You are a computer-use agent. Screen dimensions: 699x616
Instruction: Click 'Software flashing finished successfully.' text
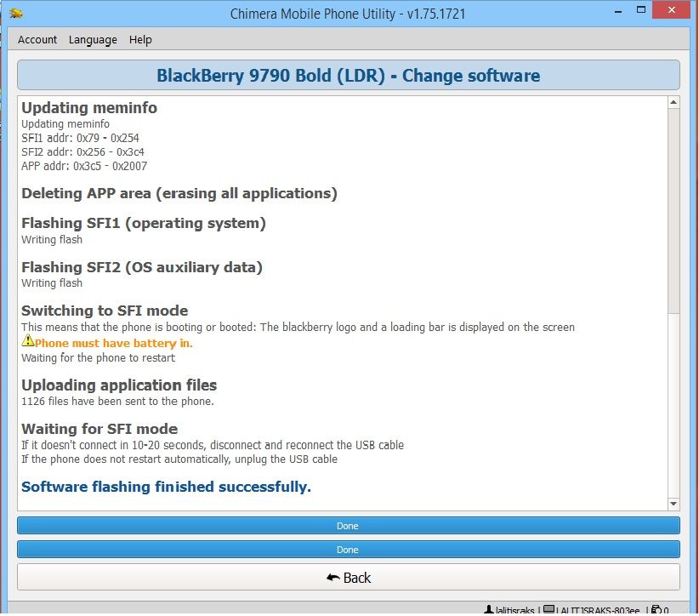(x=166, y=486)
